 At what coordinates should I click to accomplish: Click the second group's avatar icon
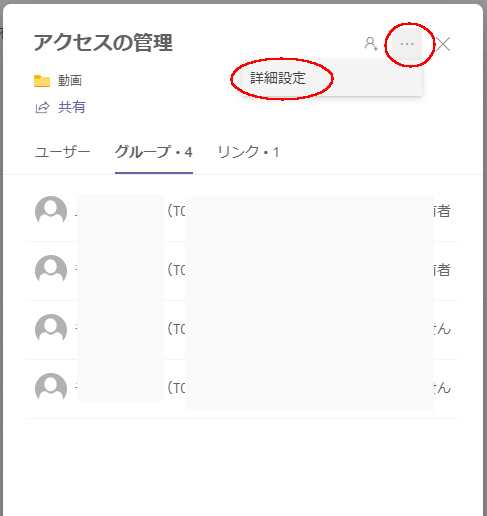pyautogui.click(x=51, y=270)
